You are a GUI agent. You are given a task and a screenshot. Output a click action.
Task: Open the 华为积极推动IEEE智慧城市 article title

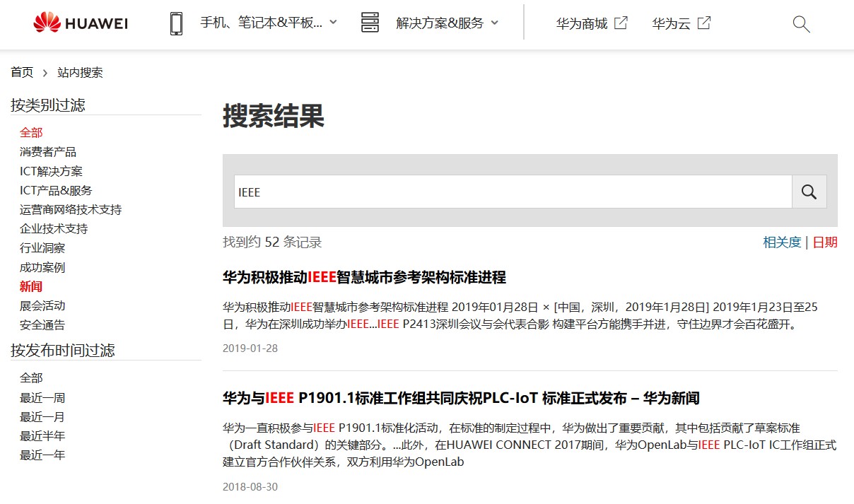click(x=364, y=277)
